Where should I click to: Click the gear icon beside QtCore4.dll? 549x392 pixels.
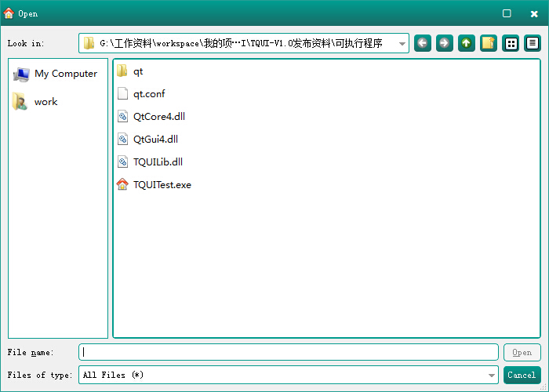pyautogui.click(x=122, y=116)
